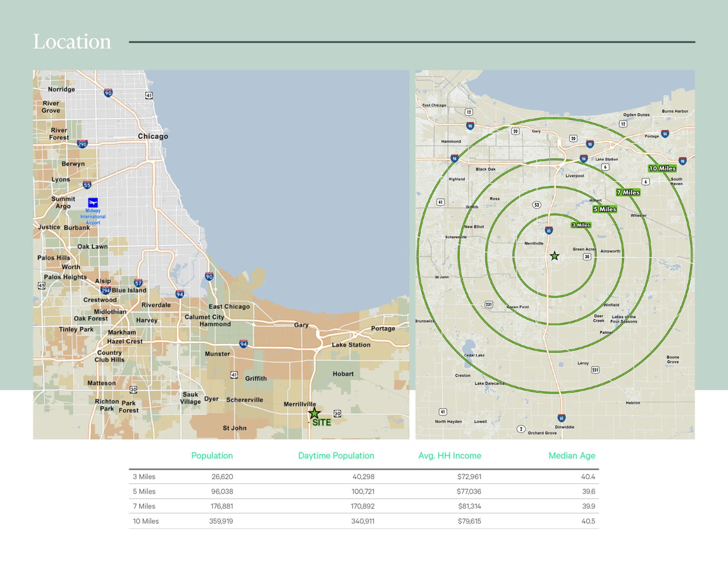Click the Chicago city label on map

[153, 136]
